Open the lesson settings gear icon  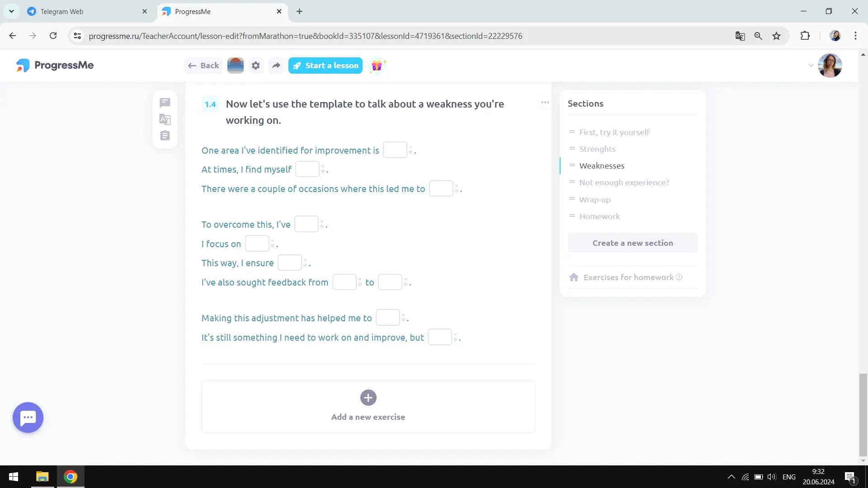pos(255,66)
